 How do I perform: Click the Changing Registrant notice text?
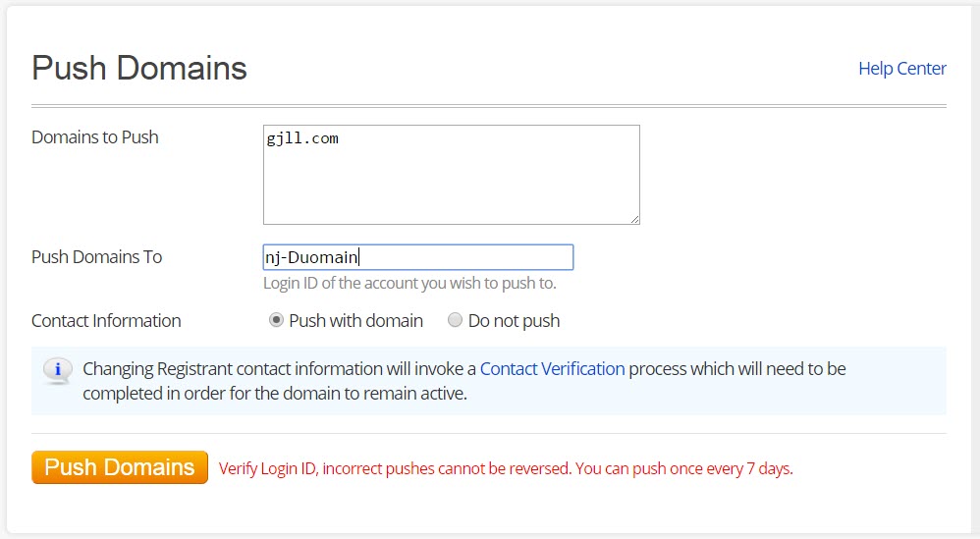(279, 369)
